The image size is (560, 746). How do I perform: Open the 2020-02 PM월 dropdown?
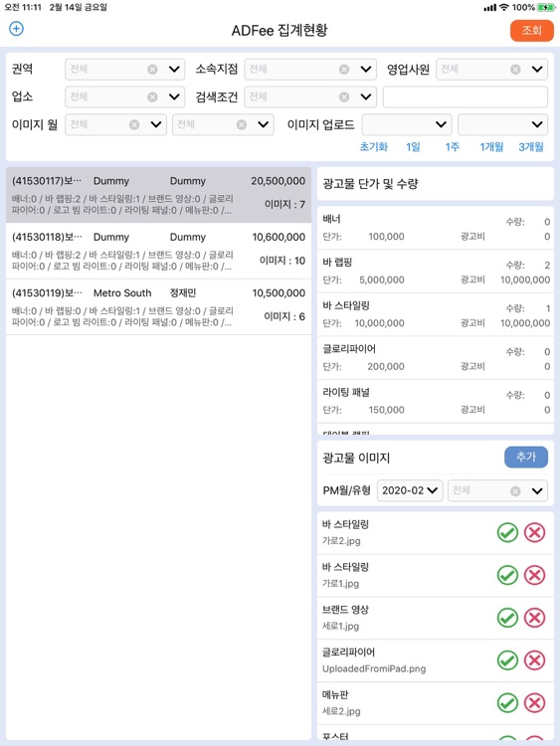(410, 490)
